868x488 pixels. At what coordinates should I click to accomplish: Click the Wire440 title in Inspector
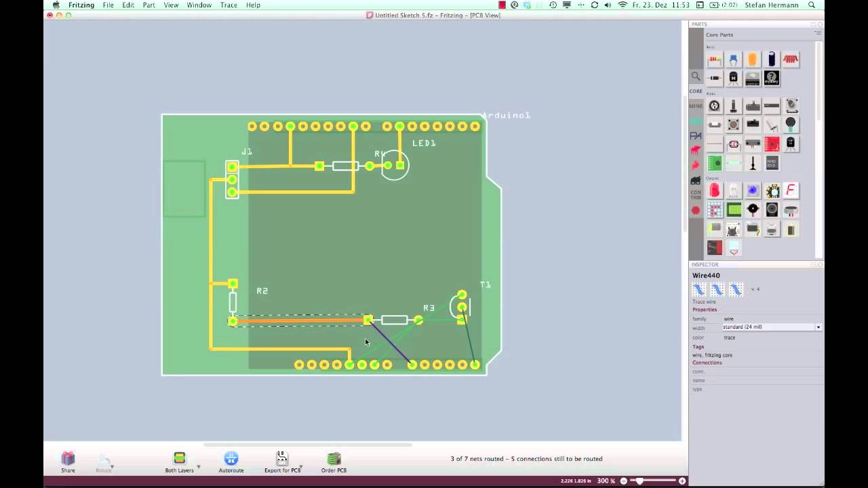pyautogui.click(x=706, y=276)
